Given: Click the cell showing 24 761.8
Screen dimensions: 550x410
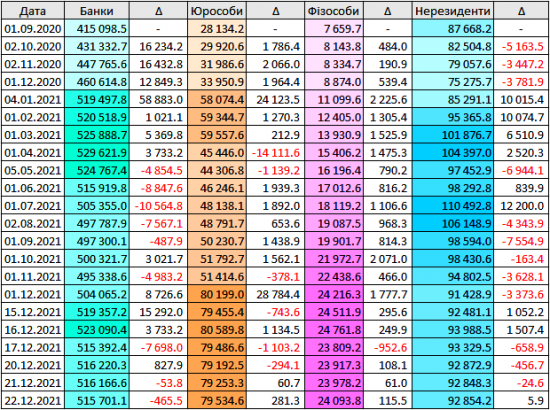Looking at the screenshot, I should (334, 329).
